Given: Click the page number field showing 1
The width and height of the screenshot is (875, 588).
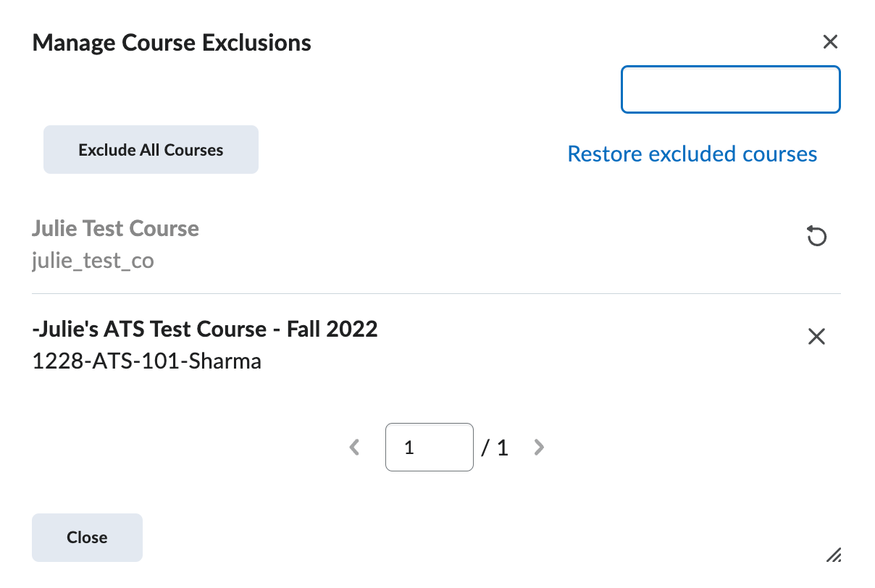Looking at the screenshot, I should coord(429,447).
